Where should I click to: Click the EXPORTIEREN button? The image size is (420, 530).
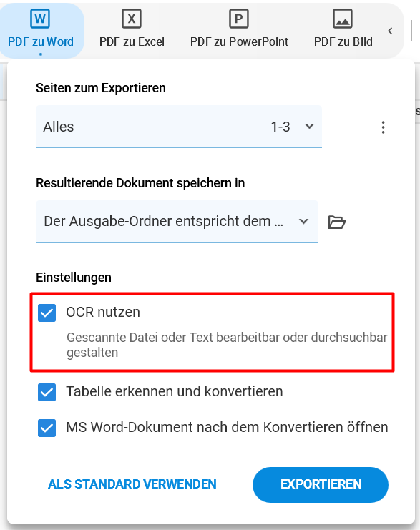(x=321, y=485)
